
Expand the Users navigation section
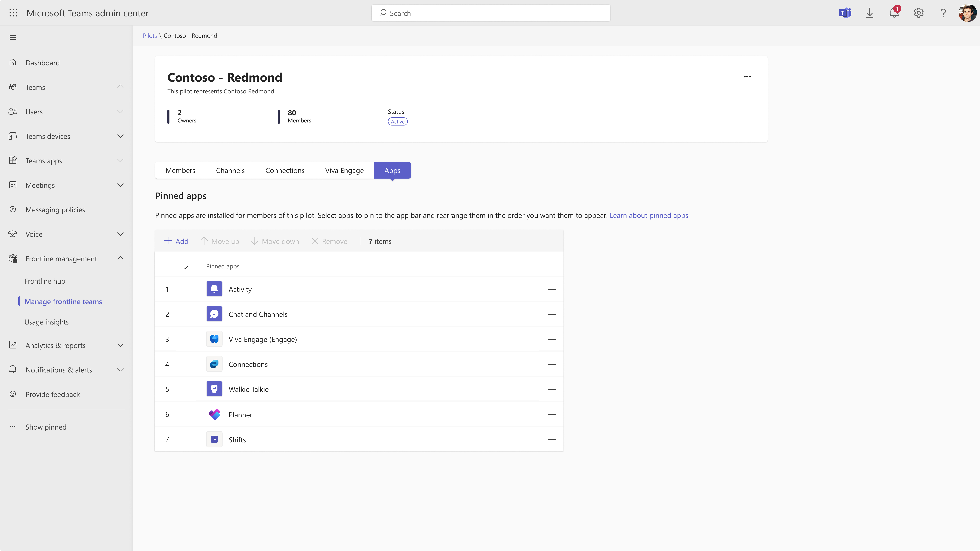tap(120, 111)
